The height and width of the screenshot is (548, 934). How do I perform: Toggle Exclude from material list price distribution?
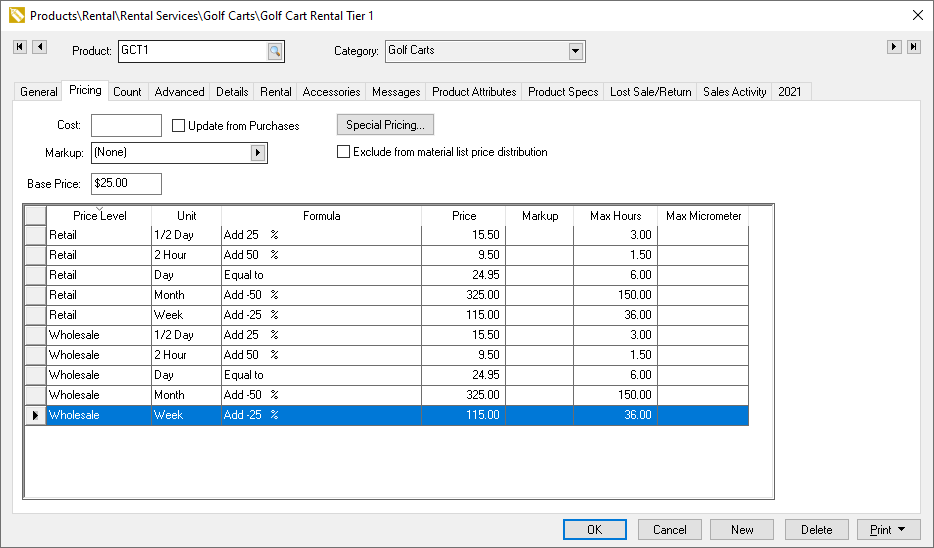point(344,152)
